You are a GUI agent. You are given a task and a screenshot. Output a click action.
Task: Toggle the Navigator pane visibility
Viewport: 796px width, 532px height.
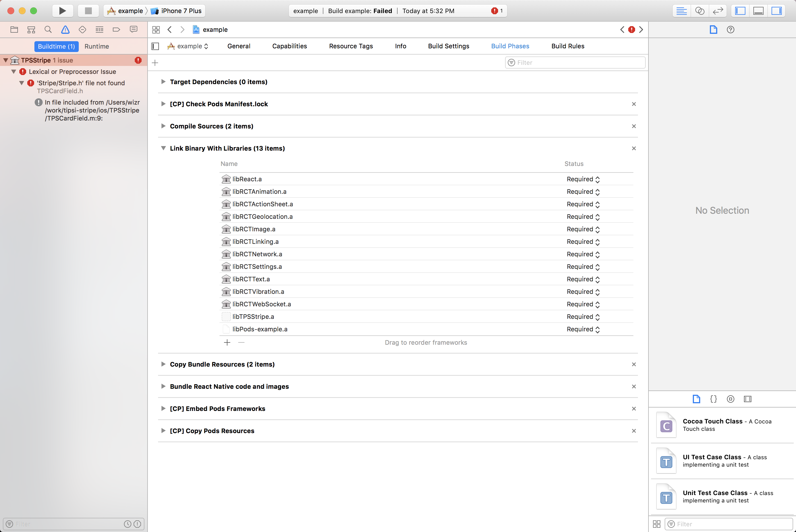[x=740, y=11]
